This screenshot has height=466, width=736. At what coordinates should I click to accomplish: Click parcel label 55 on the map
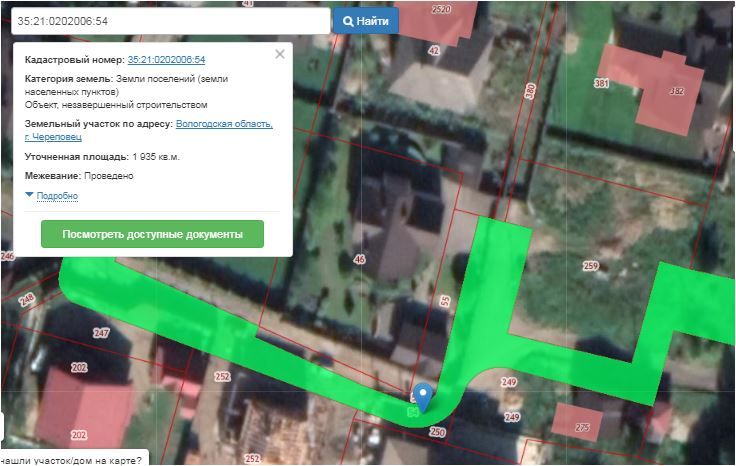coord(445,300)
